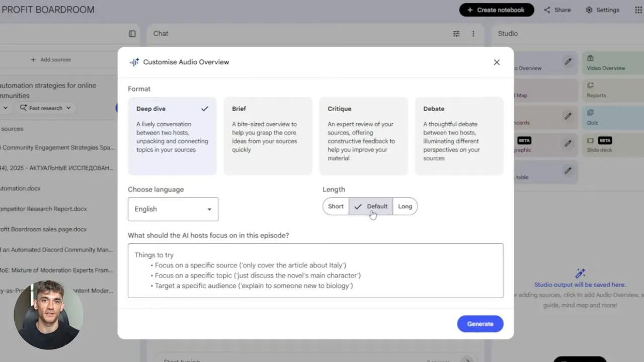This screenshot has width=644, height=362.
Task: Click the pencil icon on the Infographic card
Action: 568,143
